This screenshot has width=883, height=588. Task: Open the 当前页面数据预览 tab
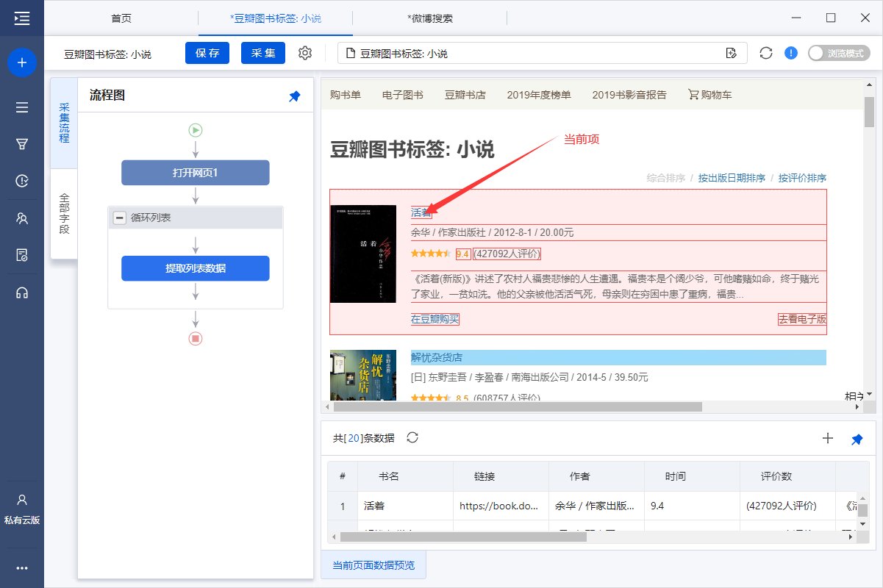pyautogui.click(x=373, y=565)
